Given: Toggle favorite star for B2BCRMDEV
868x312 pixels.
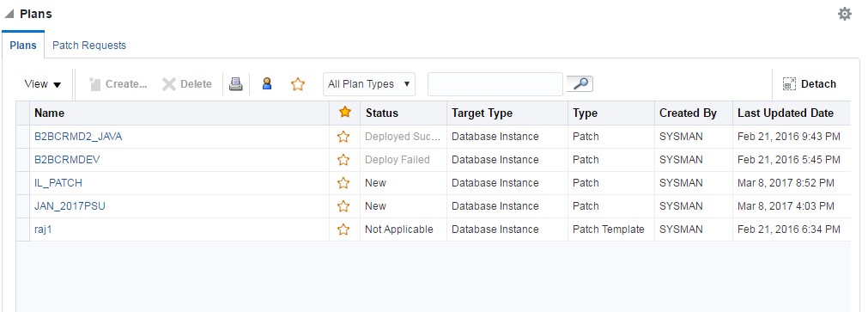Looking at the screenshot, I should coord(343,160).
